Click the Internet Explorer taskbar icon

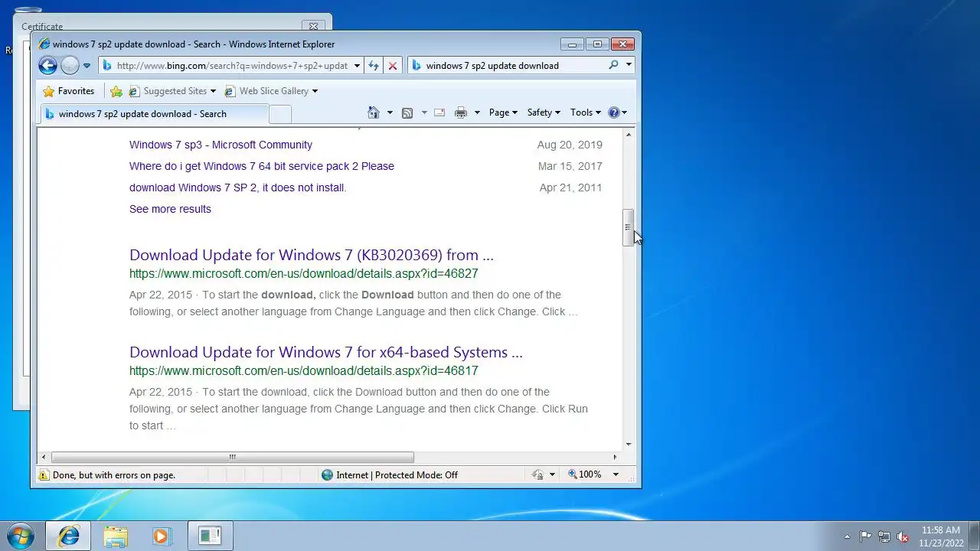68,536
